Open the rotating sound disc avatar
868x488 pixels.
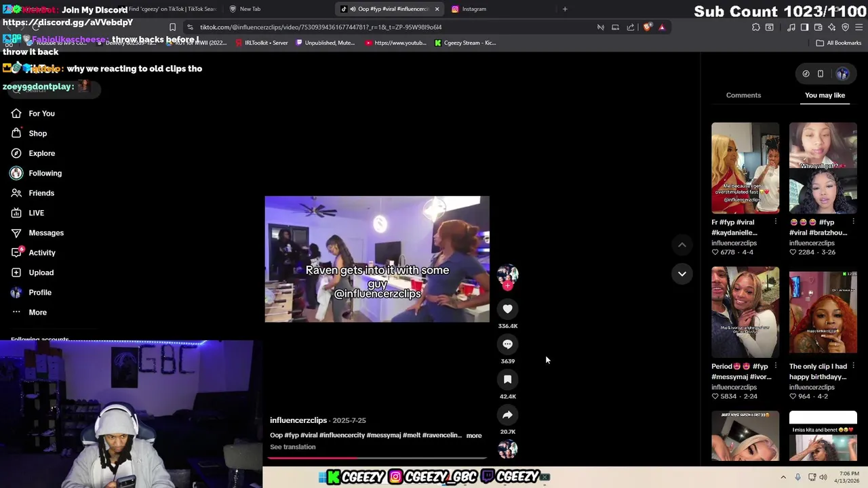[507, 449]
